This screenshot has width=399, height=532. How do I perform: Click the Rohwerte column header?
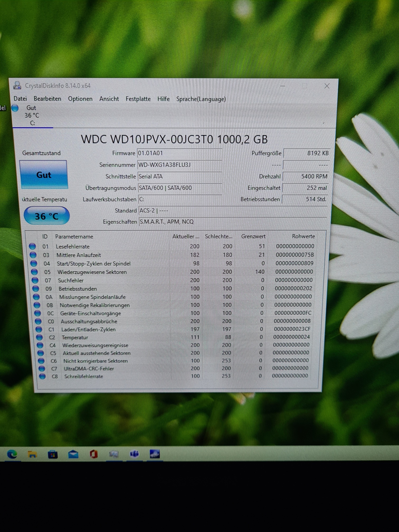(x=303, y=236)
